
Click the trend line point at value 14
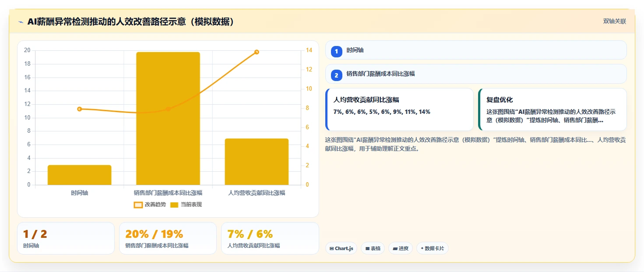257,52
